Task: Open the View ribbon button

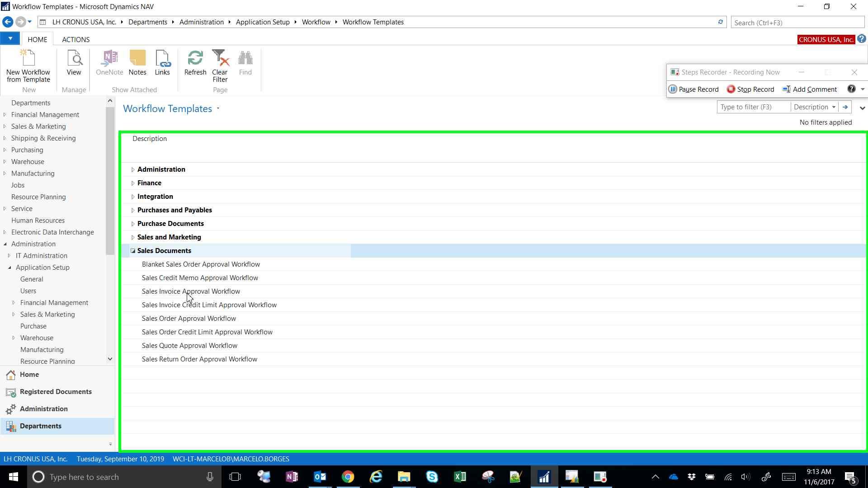Action: (74, 63)
